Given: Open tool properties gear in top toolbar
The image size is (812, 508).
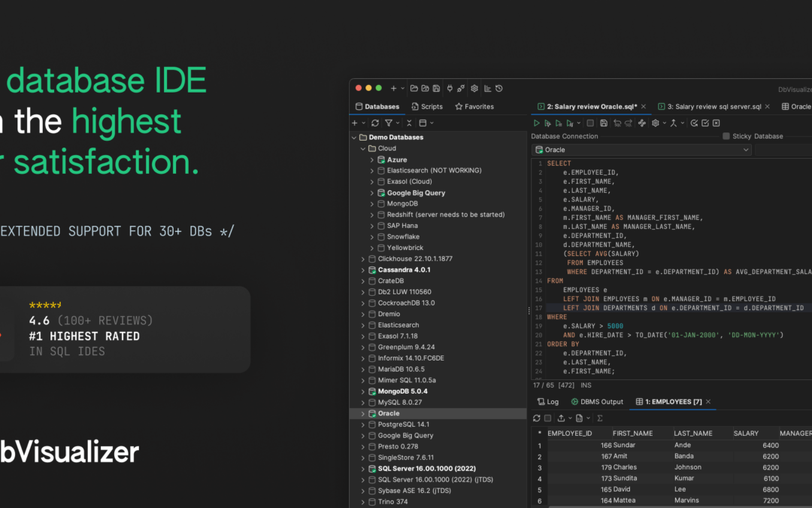Looking at the screenshot, I should [474, 89].
